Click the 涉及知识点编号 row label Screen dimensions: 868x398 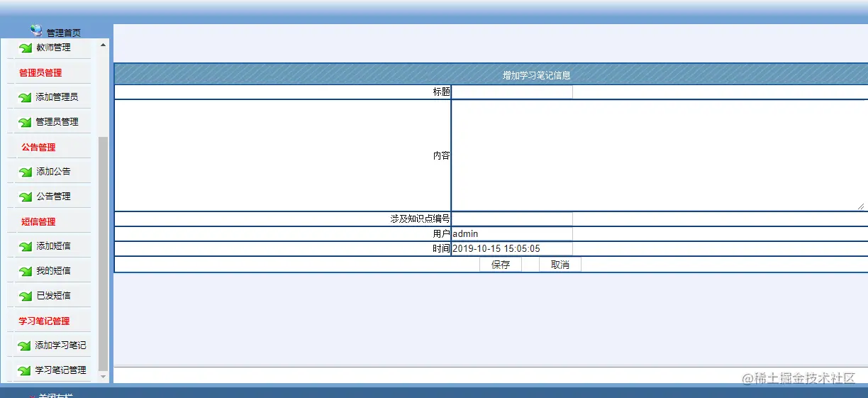(421, 219)
